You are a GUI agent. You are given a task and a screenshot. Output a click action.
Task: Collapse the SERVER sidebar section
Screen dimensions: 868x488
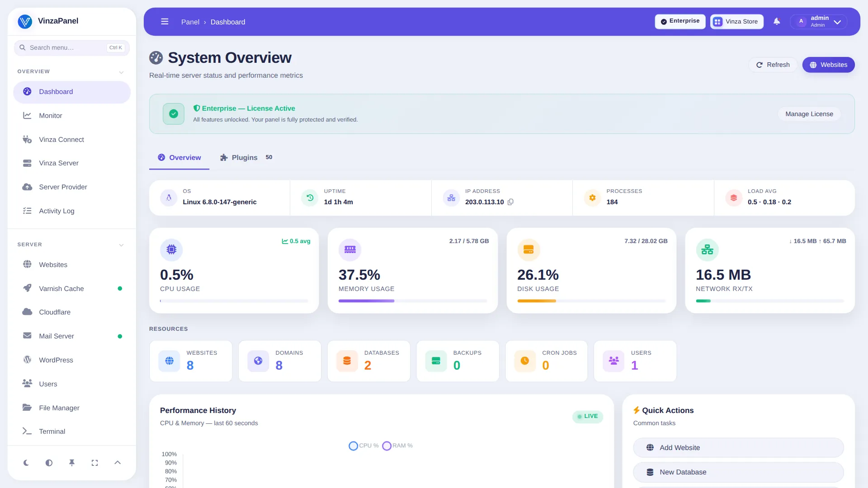click(121, 245)
